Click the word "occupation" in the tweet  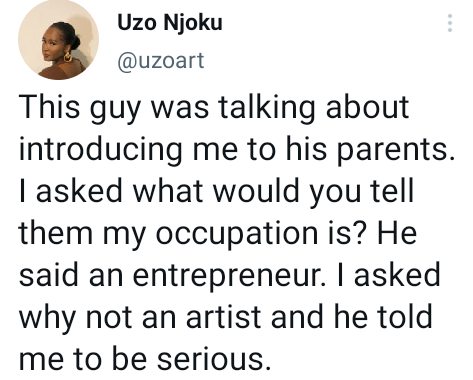point(237,233)
